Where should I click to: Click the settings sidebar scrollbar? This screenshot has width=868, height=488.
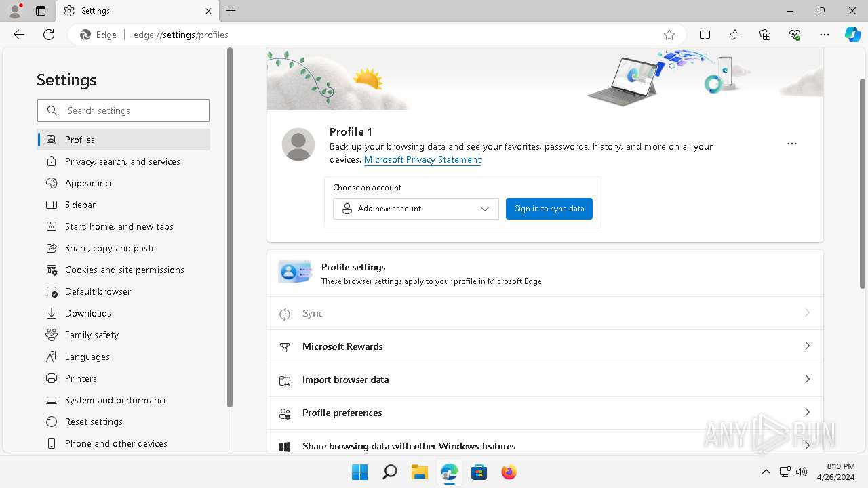coord(230,227)
